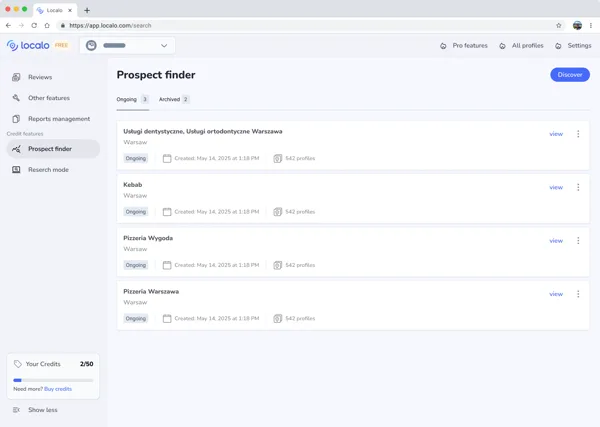Click the Other features wrench icon
This screenshot has height=427, width=600.
[16, 98]
